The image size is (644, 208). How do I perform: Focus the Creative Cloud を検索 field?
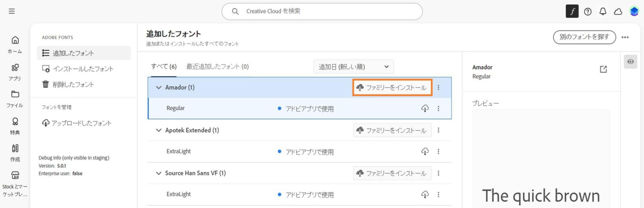[x=322, y=11]
